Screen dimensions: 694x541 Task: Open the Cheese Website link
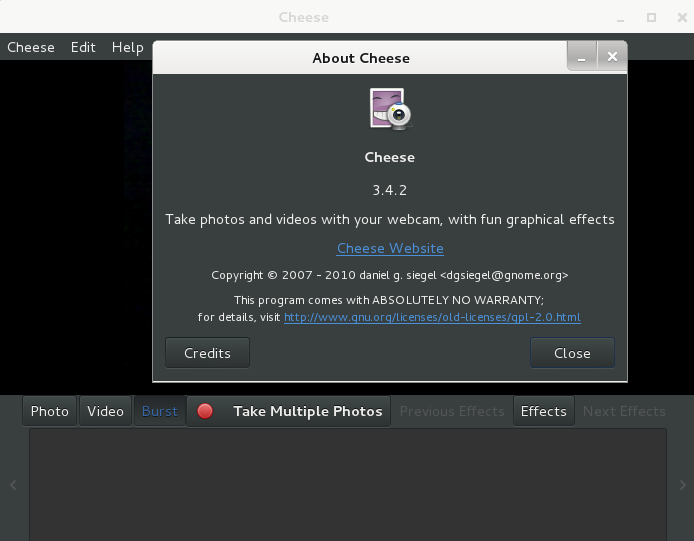390,248
